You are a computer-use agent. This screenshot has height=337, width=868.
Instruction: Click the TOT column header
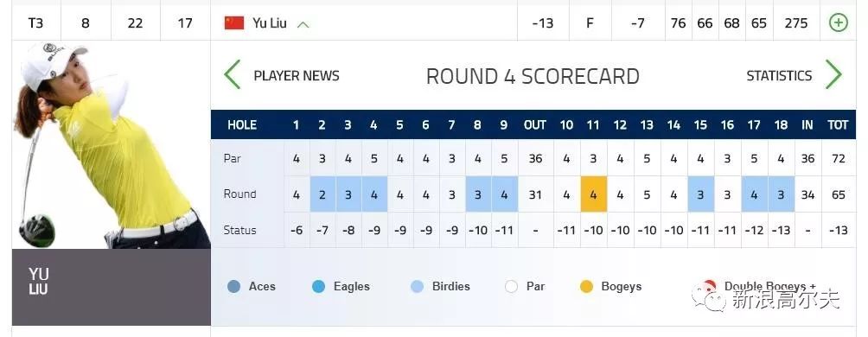[x=838, y=125]
